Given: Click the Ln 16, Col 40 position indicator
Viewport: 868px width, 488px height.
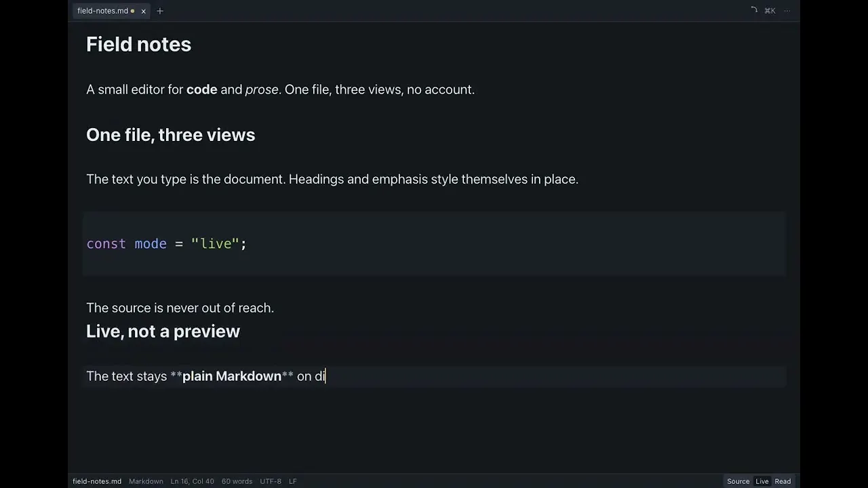Looking at the screenshot, I should (192, 481).
